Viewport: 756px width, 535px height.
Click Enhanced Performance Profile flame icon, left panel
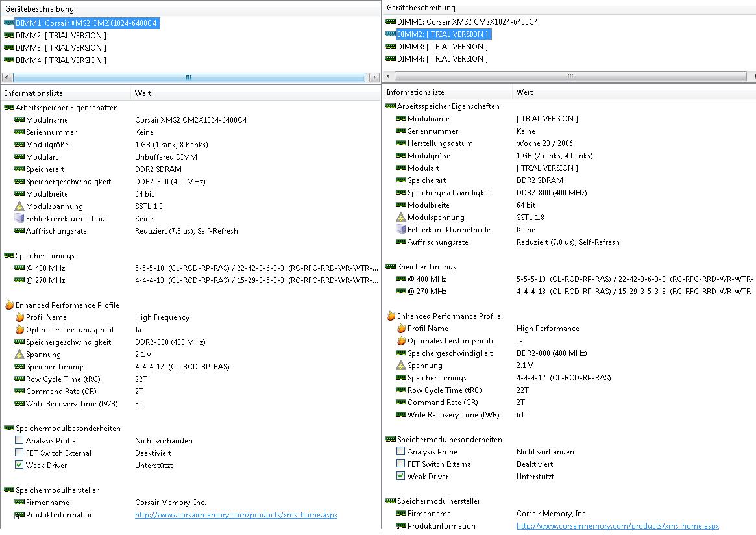[x=9, y=305]
